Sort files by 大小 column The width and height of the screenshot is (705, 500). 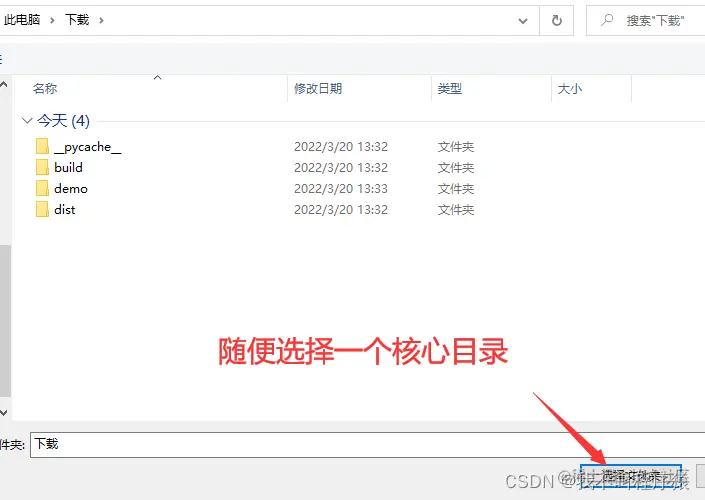(x=570, y=89)
